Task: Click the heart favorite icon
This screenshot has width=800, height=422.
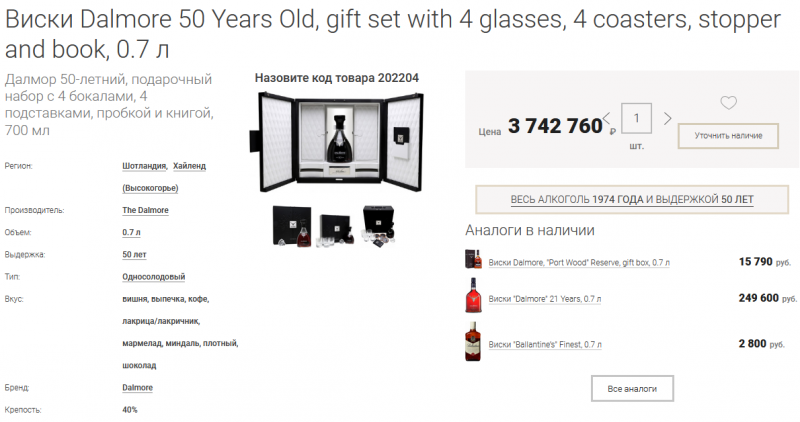Action: tap(728, 102)
